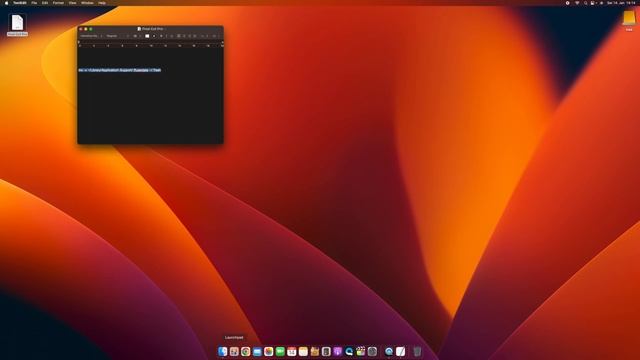Viewport: 640px width, 360px height.
Task: Open the Window menu
Action: click(x=87, y=3)
